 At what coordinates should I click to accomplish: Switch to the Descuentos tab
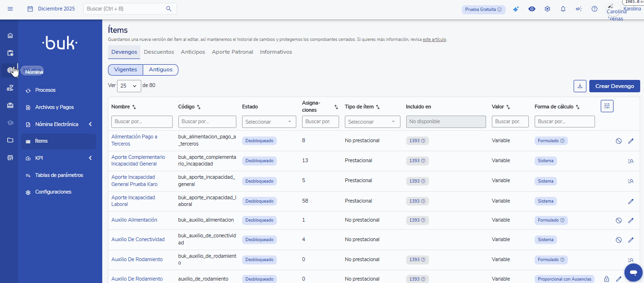coord(159,52)
